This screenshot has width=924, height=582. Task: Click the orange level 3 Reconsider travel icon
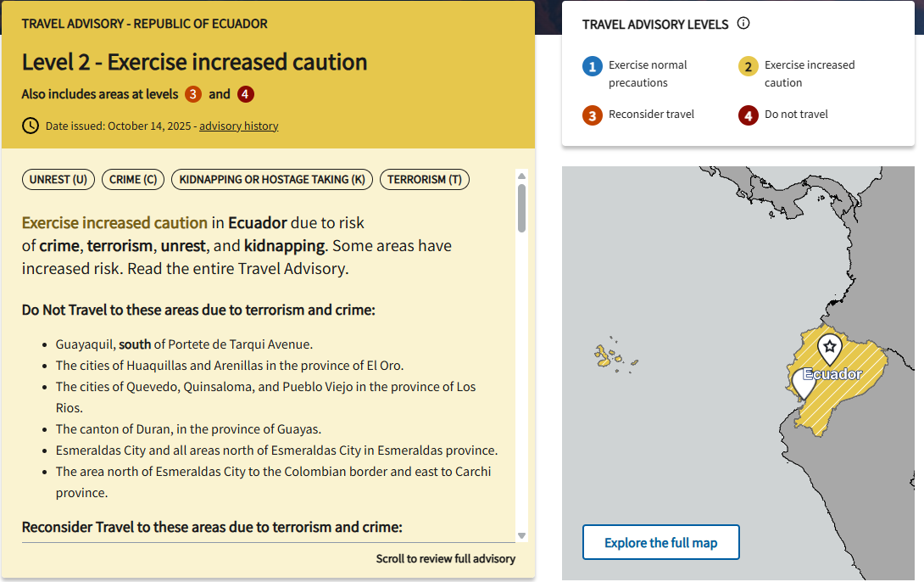tap(593, 115)
